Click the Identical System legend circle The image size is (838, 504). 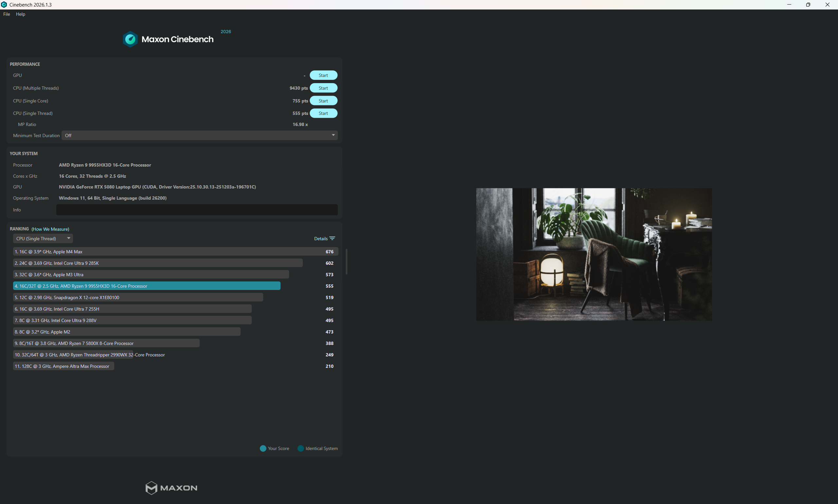301,448
